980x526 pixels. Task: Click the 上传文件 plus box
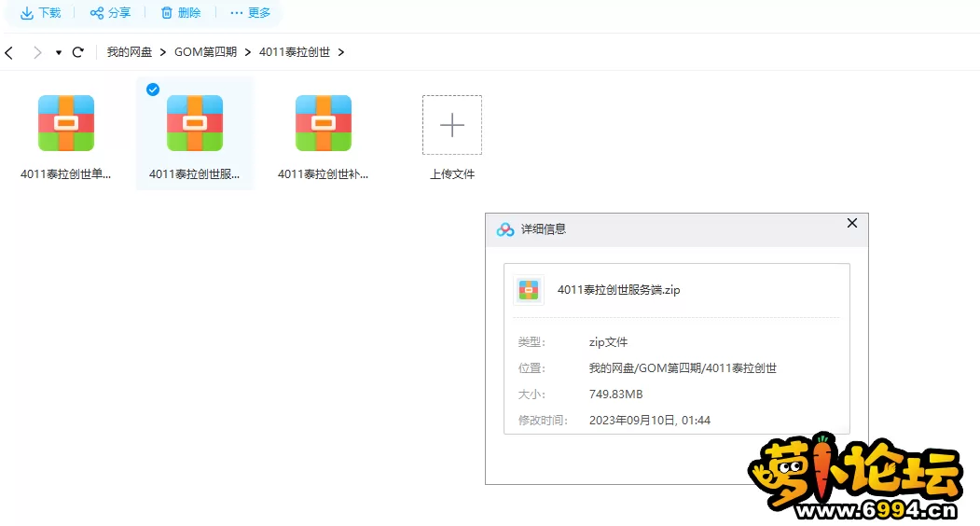452,125
